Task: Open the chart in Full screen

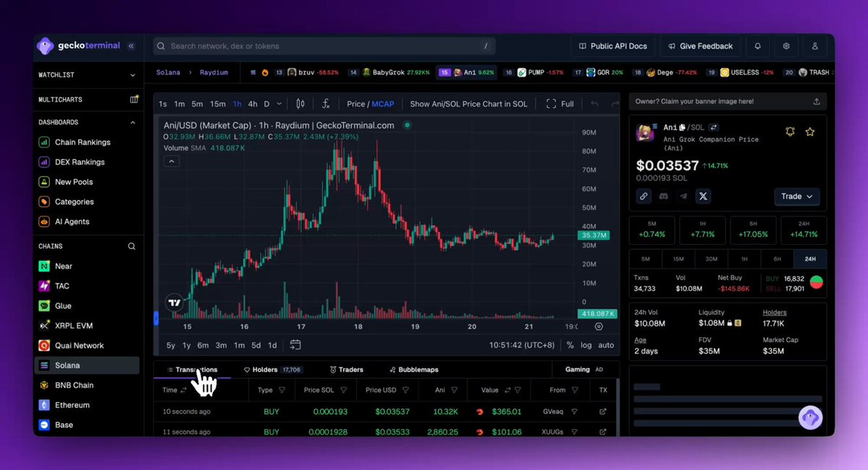Action: pos(560,104)
